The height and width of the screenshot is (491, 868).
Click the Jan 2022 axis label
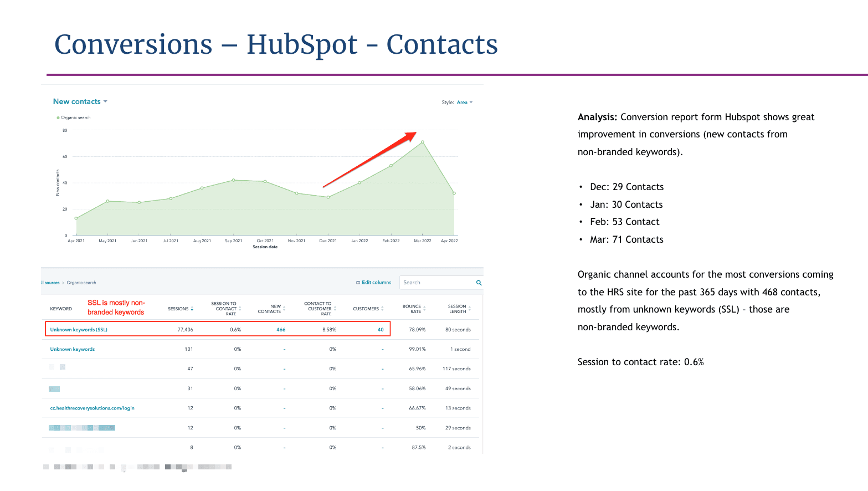[x=359, y=241]
